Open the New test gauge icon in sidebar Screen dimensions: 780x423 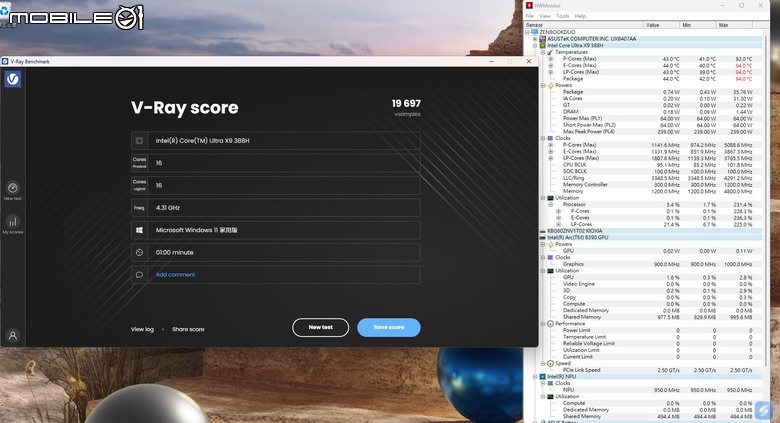13,188
